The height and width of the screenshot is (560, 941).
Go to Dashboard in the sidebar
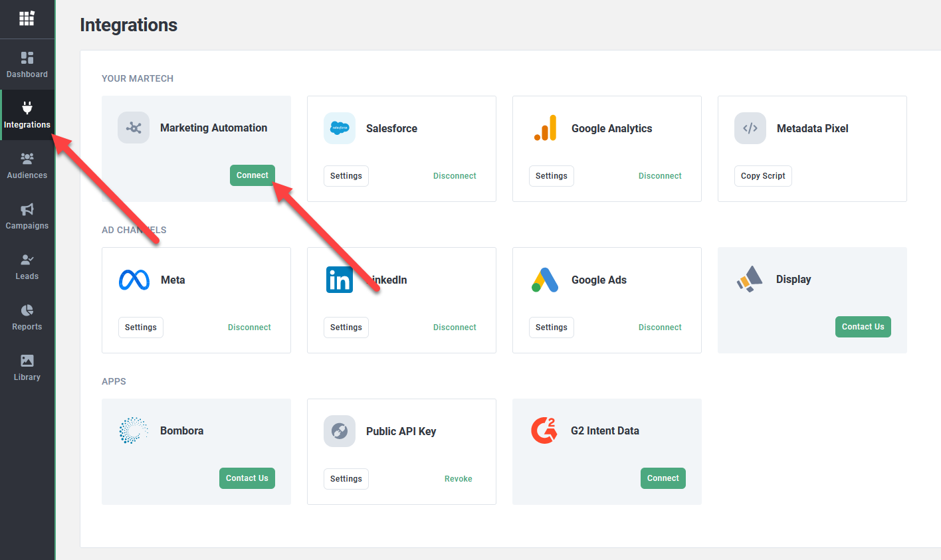coord(27,64)
